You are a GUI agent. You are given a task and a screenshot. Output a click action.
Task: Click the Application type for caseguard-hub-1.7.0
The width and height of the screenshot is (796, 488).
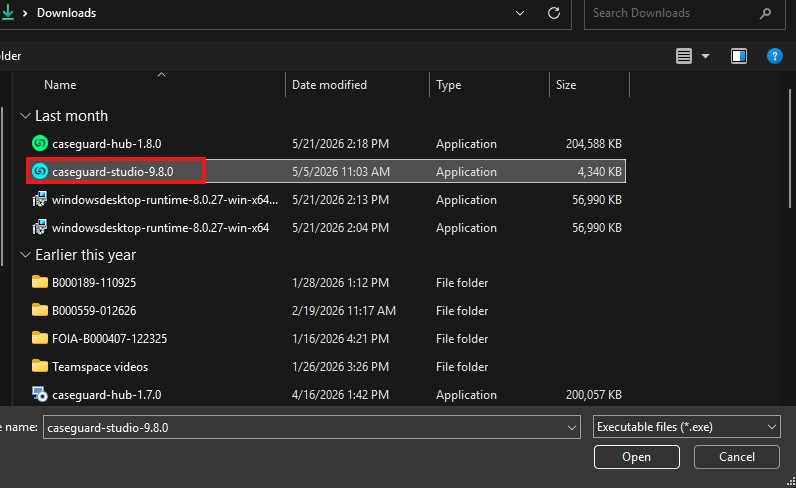pyautogui.click(x=466, y=395)
